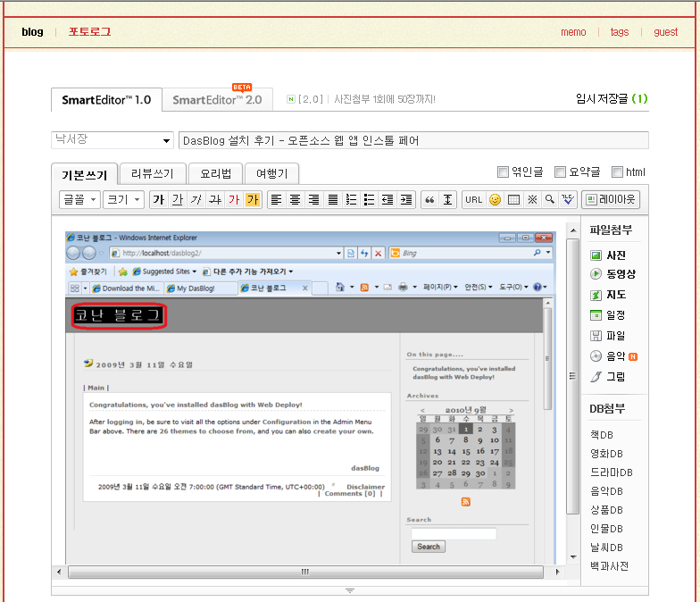Click the post title input field
This screenshot has height=602, width=700.
pyautogui.click(x=413, y=140)
